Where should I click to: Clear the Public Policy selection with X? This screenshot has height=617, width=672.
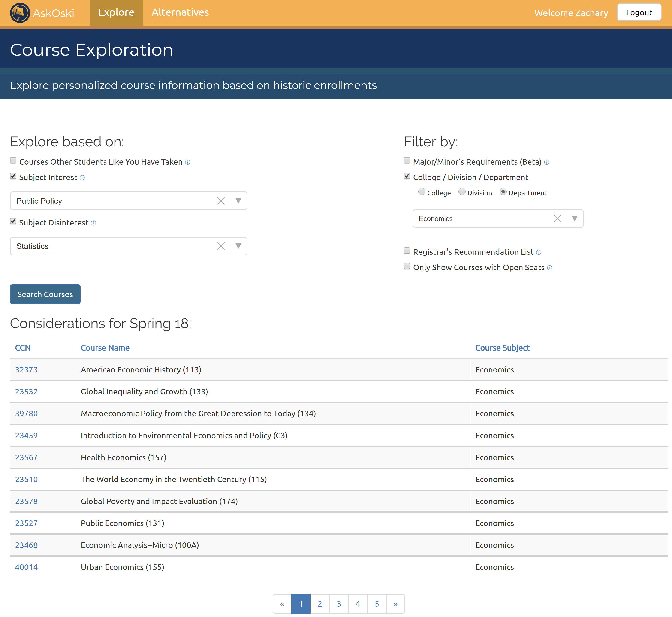point(221,201)
